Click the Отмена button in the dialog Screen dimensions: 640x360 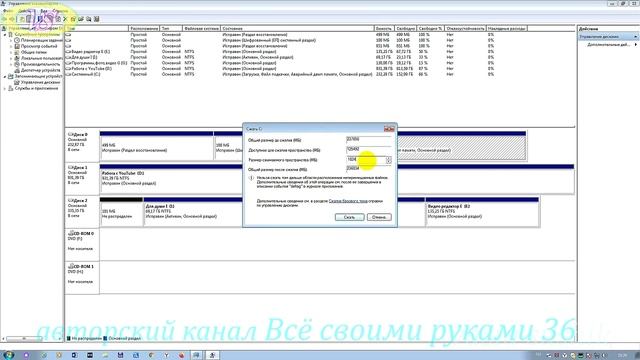click(379, 217)
